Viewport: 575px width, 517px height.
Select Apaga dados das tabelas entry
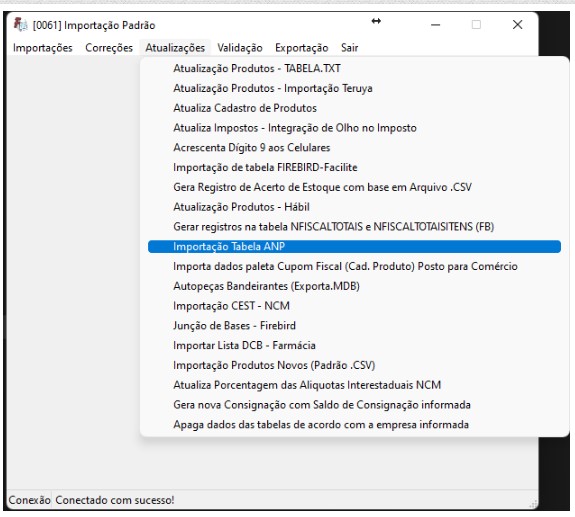pos(354,425)
